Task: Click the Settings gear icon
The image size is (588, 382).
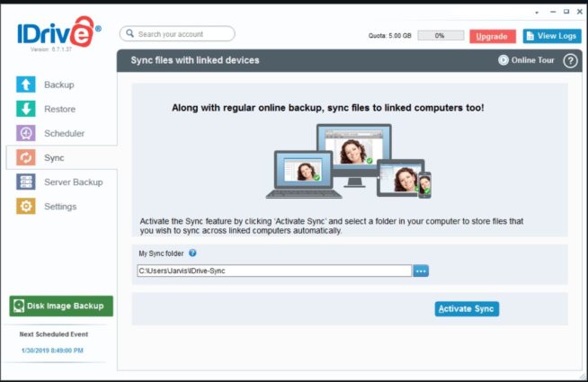Action: pos(26,206)
